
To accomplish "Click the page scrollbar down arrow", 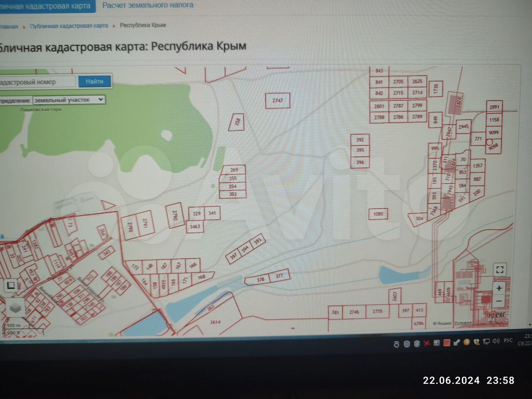I will click(529, 325).
